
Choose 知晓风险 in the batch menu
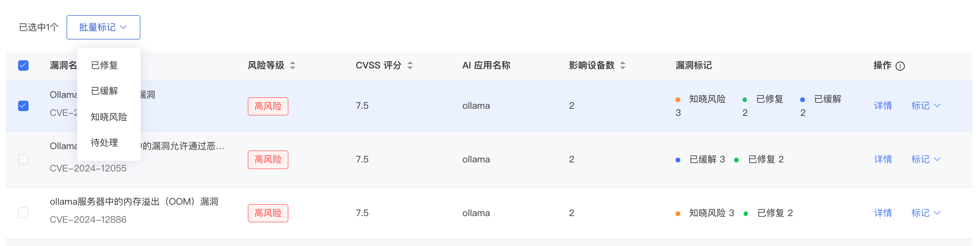pos(109,117)
